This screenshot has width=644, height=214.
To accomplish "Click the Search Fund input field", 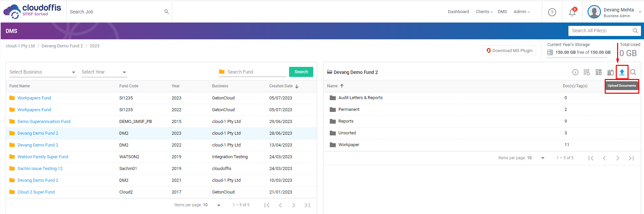I will 256,72.
